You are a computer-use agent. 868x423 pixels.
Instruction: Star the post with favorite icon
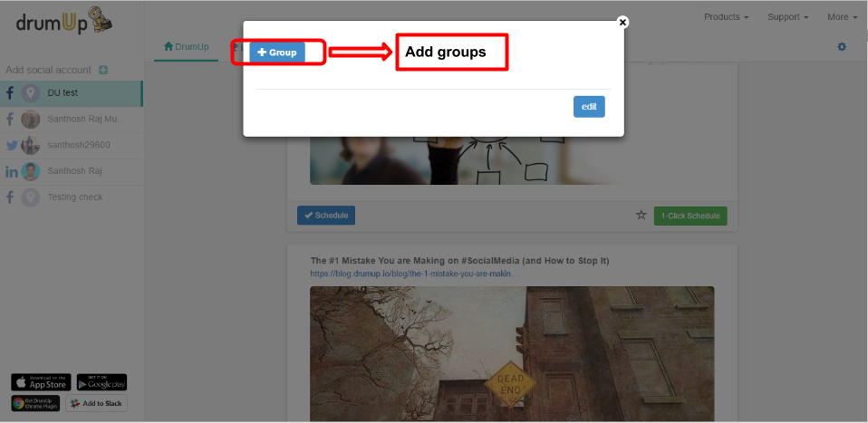(x=641, y=215)
